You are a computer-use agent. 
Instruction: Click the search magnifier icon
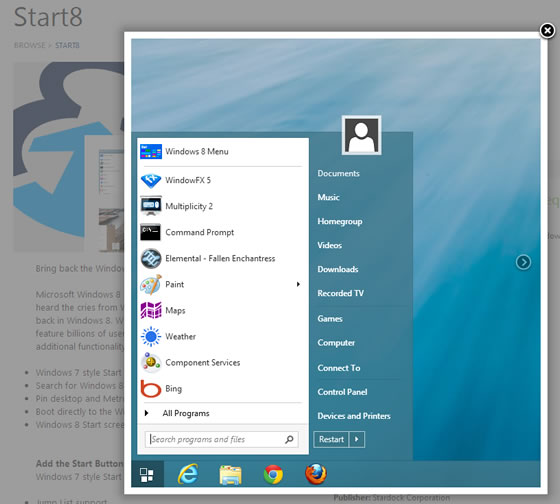tap(289, 439)
